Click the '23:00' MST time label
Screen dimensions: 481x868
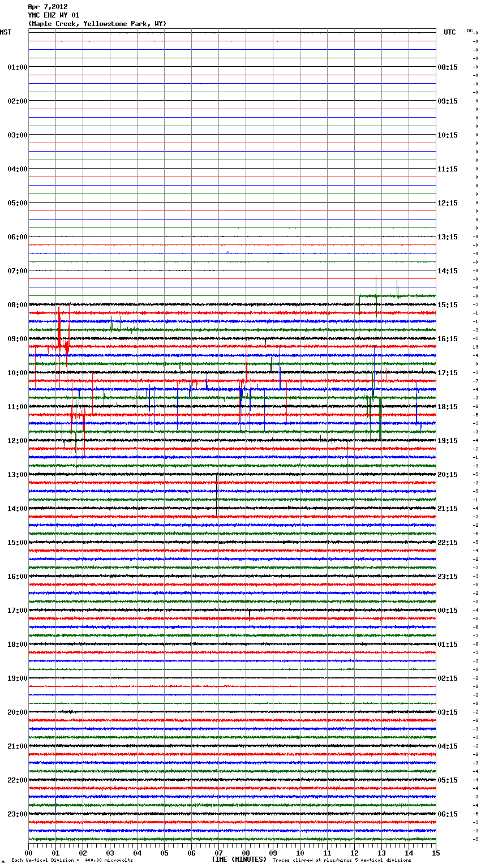18,814
